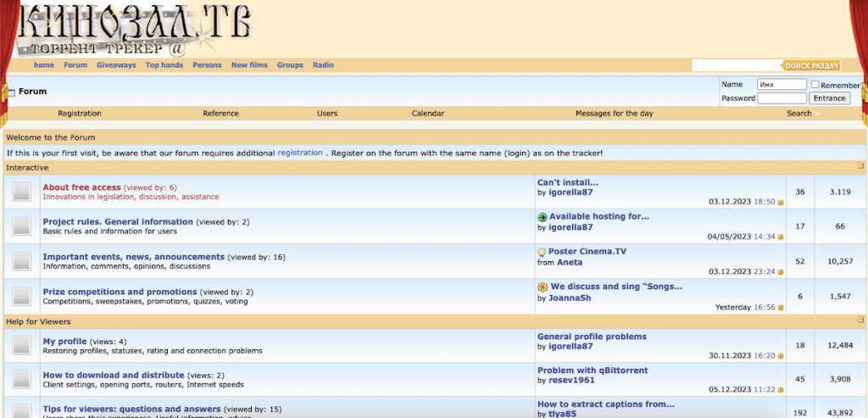This screenshot has height=418, width=868.
Task: Go to the New films menu
Action: (x=249, y=65)
